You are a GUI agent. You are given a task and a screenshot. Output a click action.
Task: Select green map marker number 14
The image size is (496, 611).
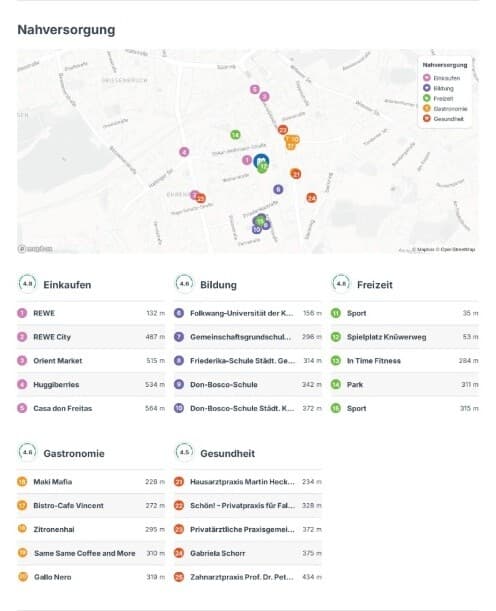point(235,135)
